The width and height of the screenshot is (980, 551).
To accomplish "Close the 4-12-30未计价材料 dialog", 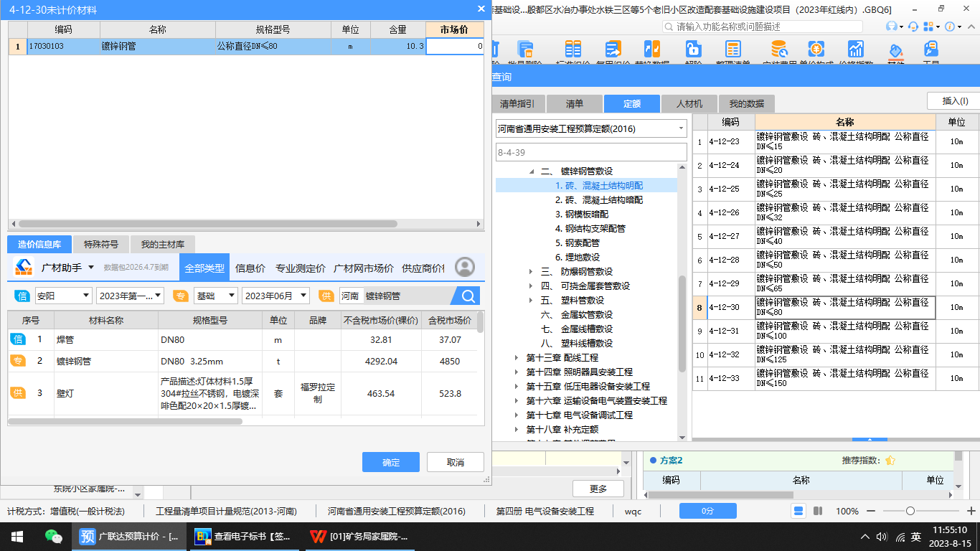I will [481, 9].
